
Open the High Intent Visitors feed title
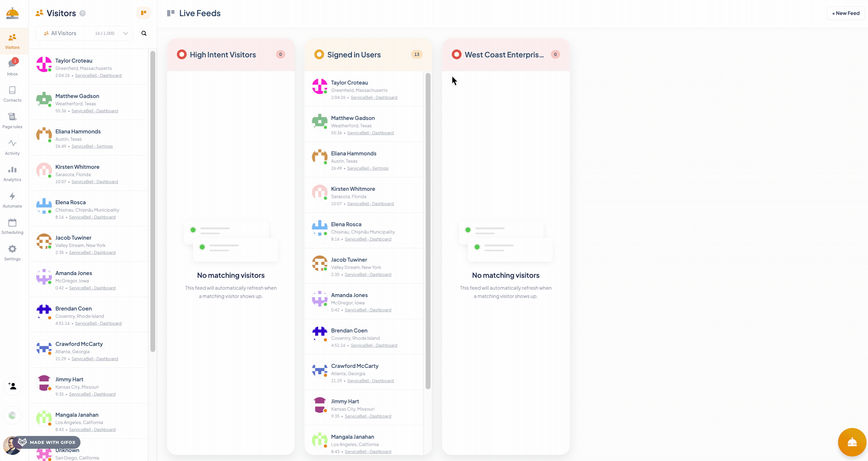pyautogui.click(x=223, y=55)
